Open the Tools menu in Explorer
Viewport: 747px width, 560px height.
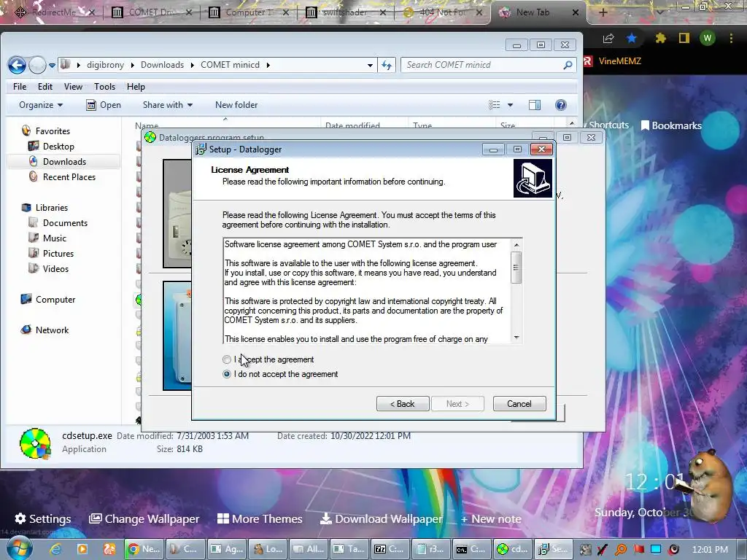click(104, 87)
